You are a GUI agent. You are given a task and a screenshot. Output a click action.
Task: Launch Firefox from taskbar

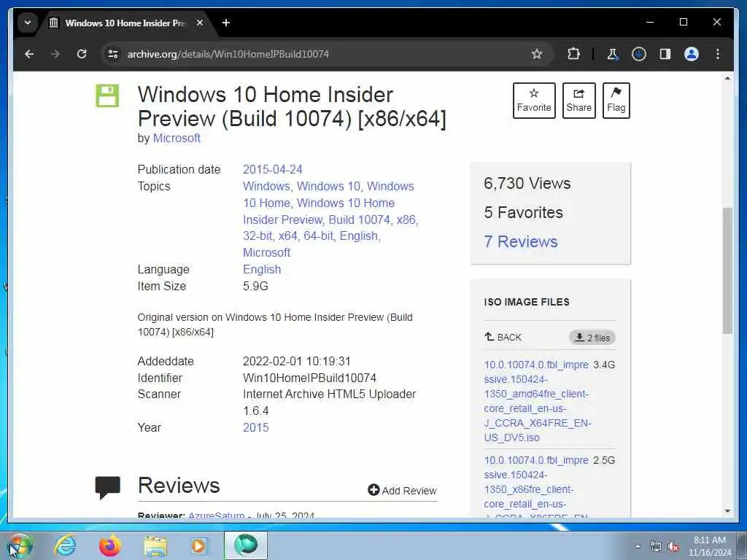109,545
